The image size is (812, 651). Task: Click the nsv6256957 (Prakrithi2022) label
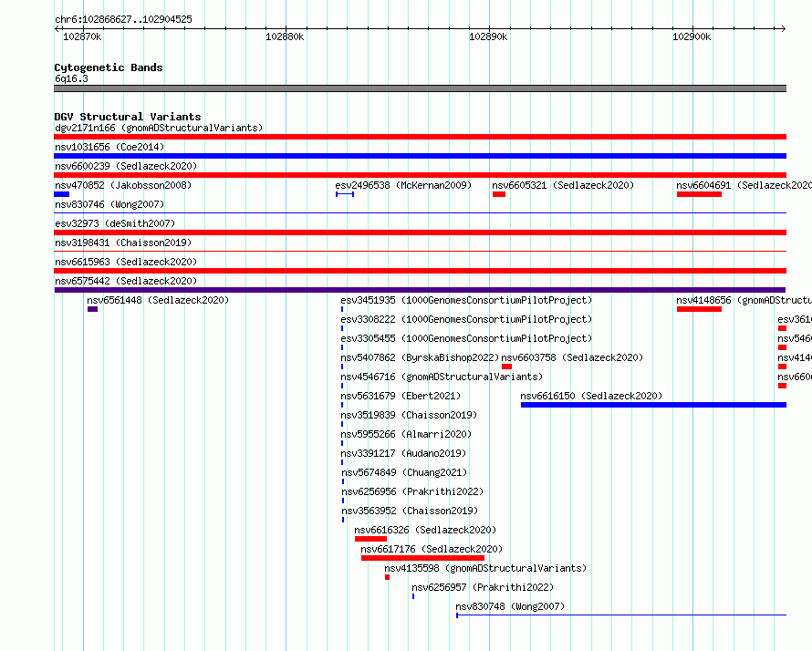(x=483, y=587)
